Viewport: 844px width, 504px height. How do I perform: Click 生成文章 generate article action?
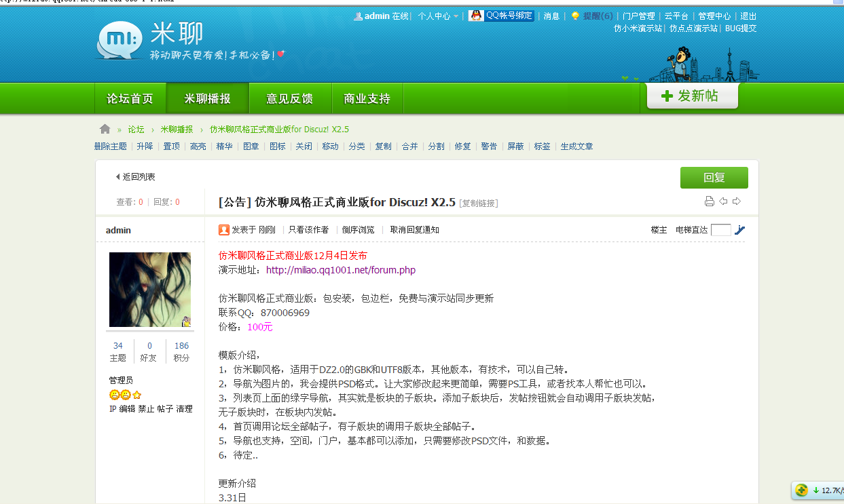(577, 147)
